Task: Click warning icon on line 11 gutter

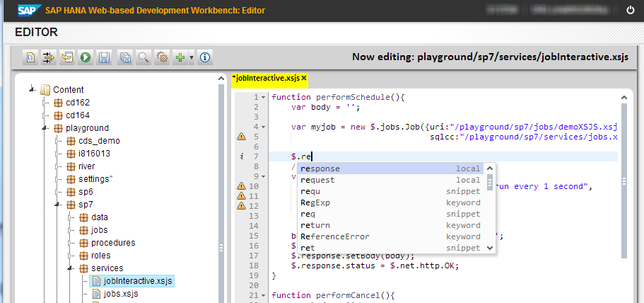Action: tap(242, 196)
